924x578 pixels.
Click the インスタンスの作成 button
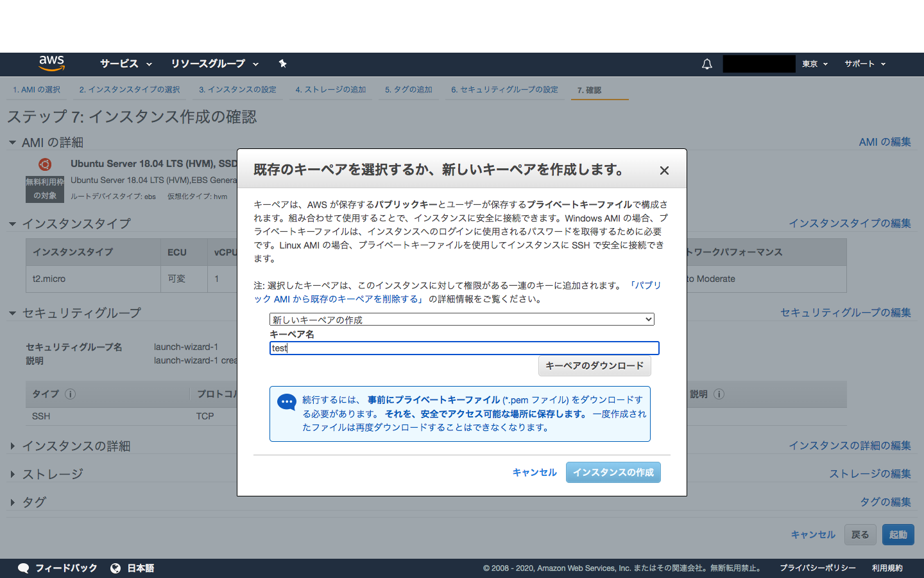pos(613,472)
